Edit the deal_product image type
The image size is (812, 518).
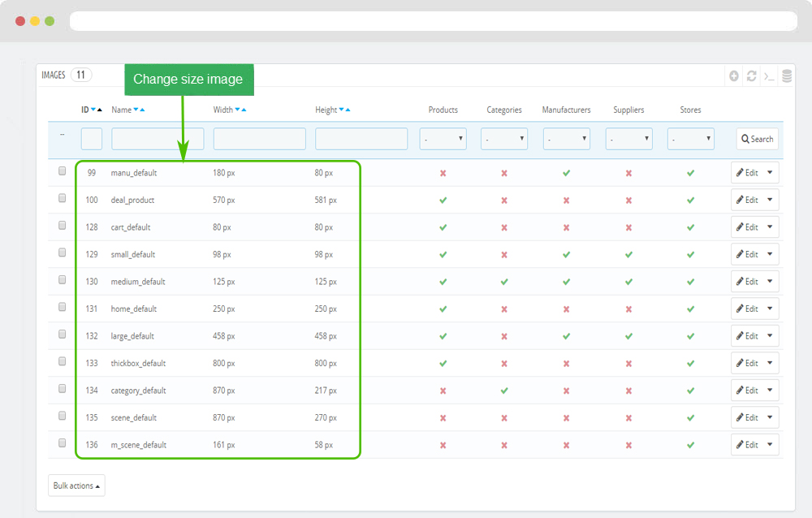pyautogui.click(x=747, y=200)
